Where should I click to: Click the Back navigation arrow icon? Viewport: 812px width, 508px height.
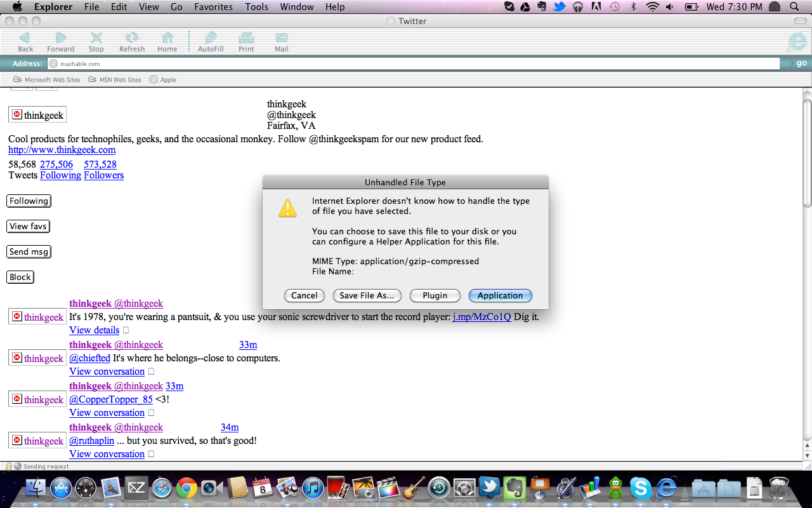pos(25,38)
